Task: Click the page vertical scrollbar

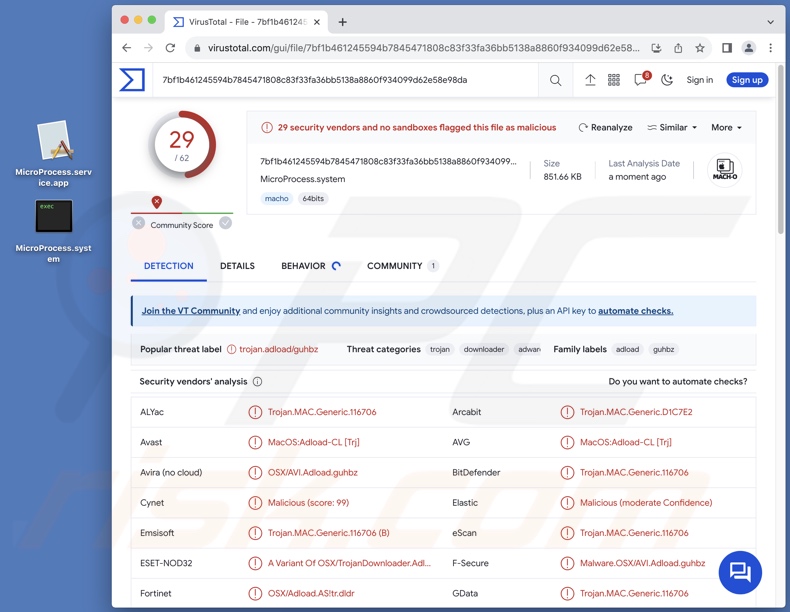Action: pos(781,149)
